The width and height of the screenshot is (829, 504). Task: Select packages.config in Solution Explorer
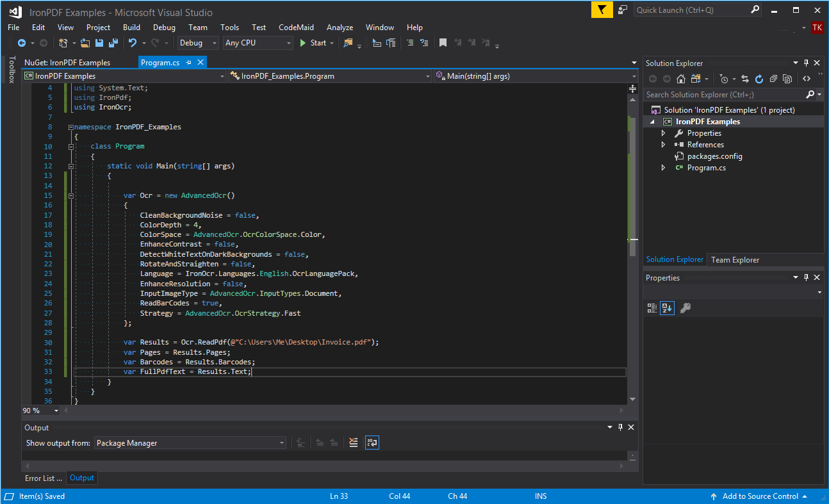[714, 156]
